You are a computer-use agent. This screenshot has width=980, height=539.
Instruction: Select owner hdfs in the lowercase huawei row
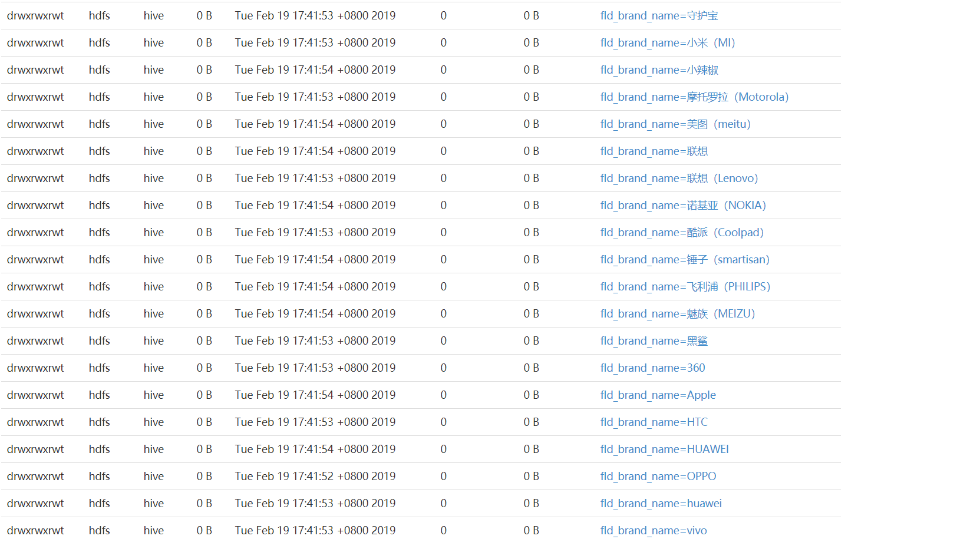pyautogui.click(x=100, y=504)
